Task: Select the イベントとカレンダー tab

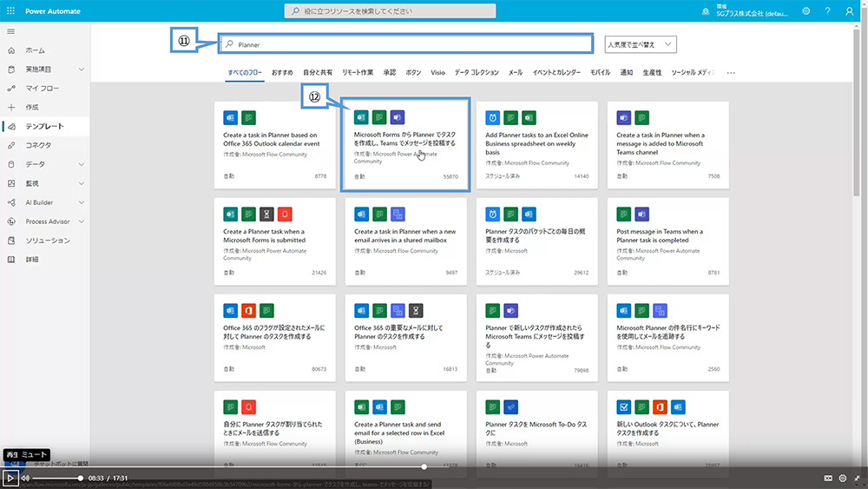Action: (556, 73)
